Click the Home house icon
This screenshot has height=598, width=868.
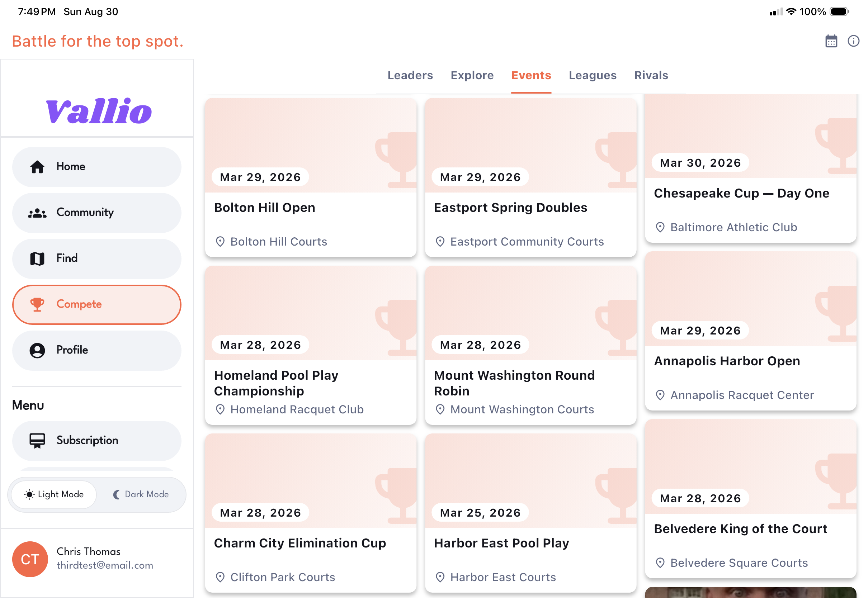(37, 167)
